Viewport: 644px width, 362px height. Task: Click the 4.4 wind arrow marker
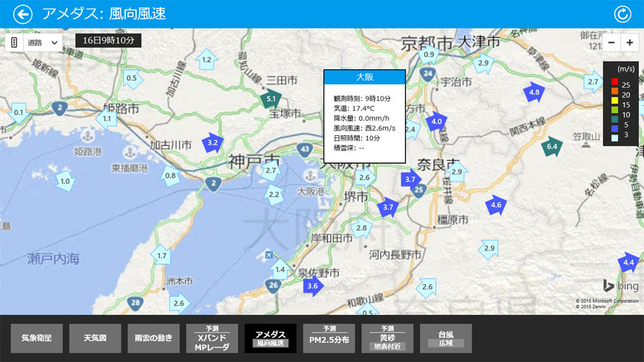pyautogui.click(x=628, y=263)
